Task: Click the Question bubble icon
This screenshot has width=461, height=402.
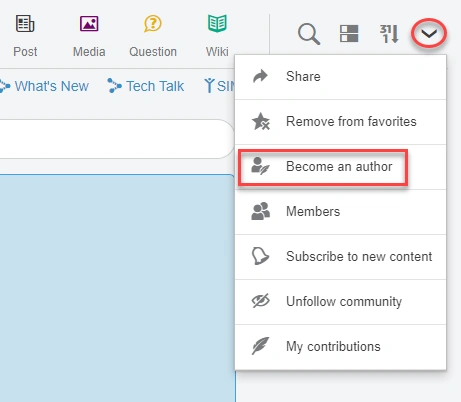Action: click(153, 24)
